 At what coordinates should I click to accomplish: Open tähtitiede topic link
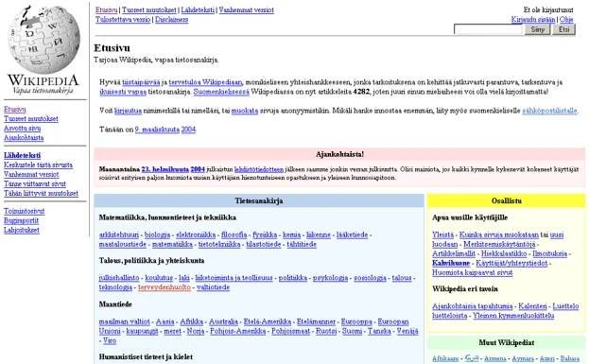pos(302,244)
